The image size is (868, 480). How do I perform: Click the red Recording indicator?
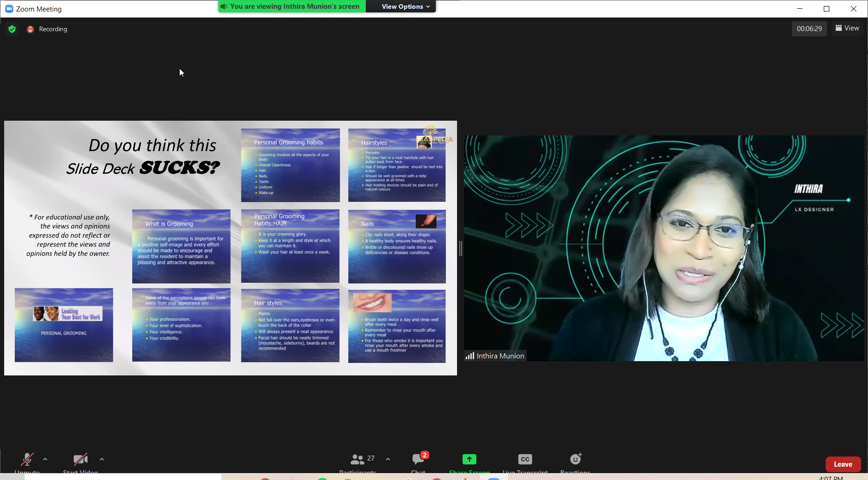[x=30, y=29]
